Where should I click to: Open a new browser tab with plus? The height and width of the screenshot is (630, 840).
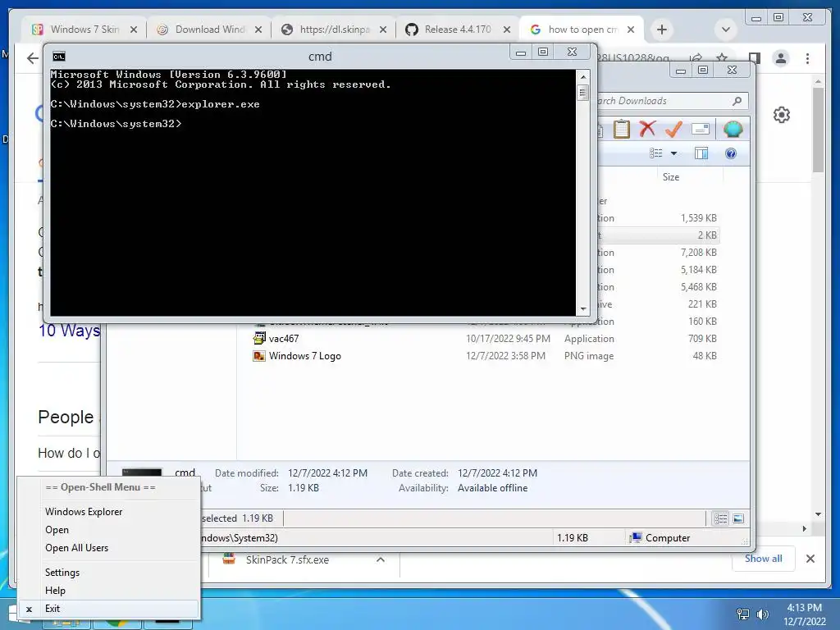coord(662,30)
